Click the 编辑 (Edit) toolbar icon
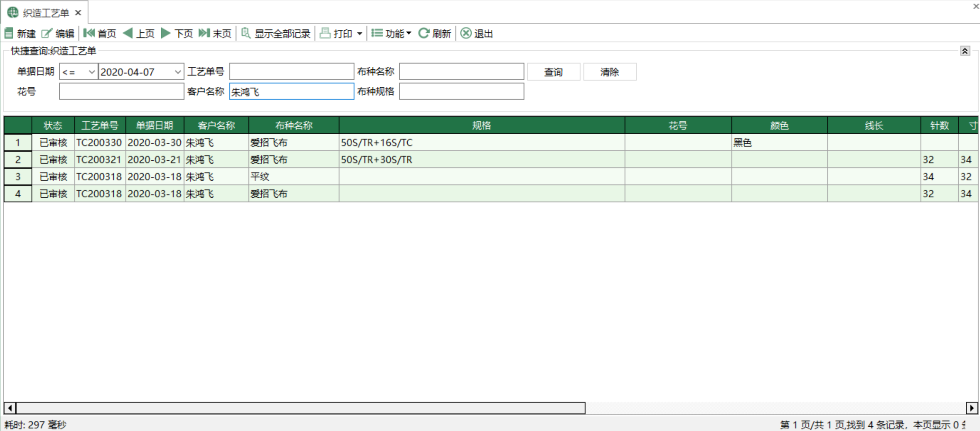The width and height of the screenshot is (980, 431). (x=46, y=33)
